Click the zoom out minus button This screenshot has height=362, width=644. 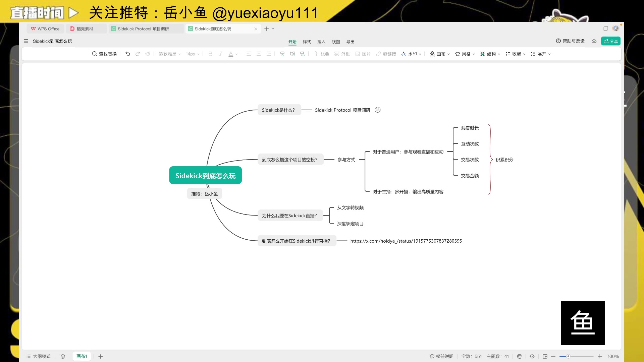[x=553, y=356]
